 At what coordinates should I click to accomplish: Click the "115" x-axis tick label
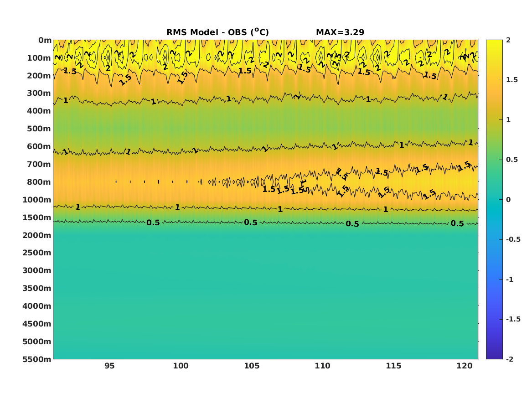(393, 366)
